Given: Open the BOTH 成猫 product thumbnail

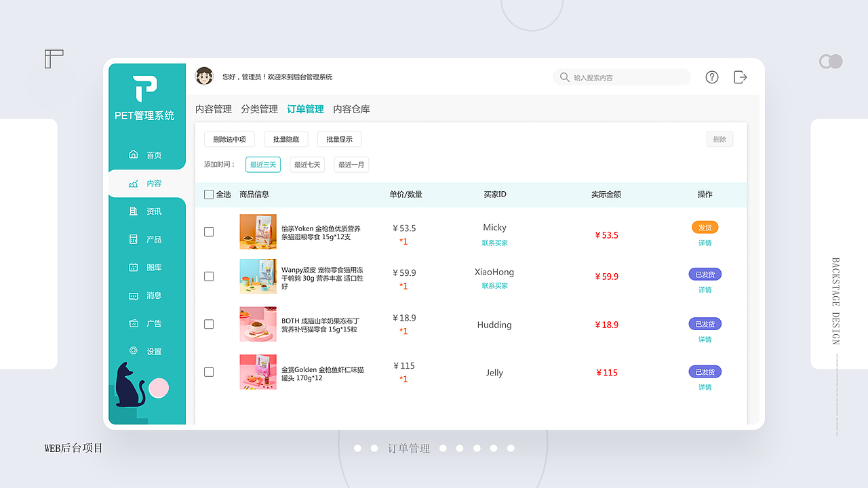Looking at the screenshot, I should [258, 324].
